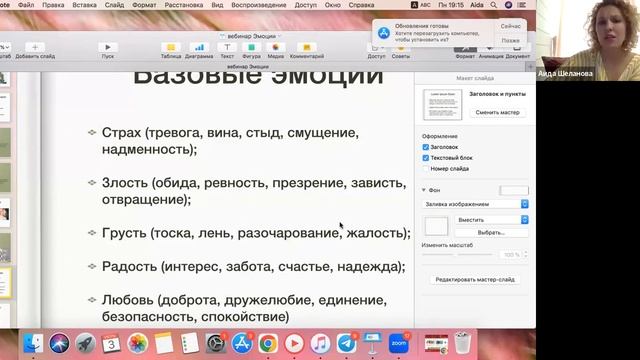Open the Расстановка menu
Viewport: 640px width, 360px height.
(x=184, y=5)
